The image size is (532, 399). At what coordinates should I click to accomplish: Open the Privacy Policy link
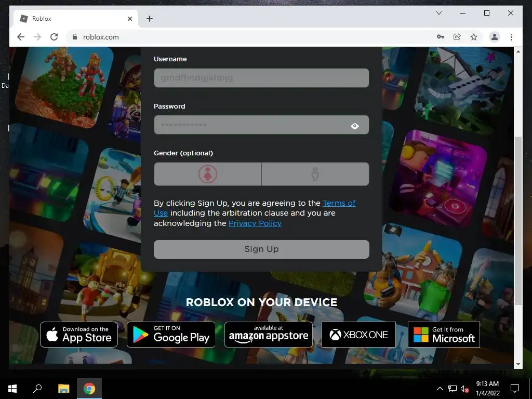click(x=255, y=223)
